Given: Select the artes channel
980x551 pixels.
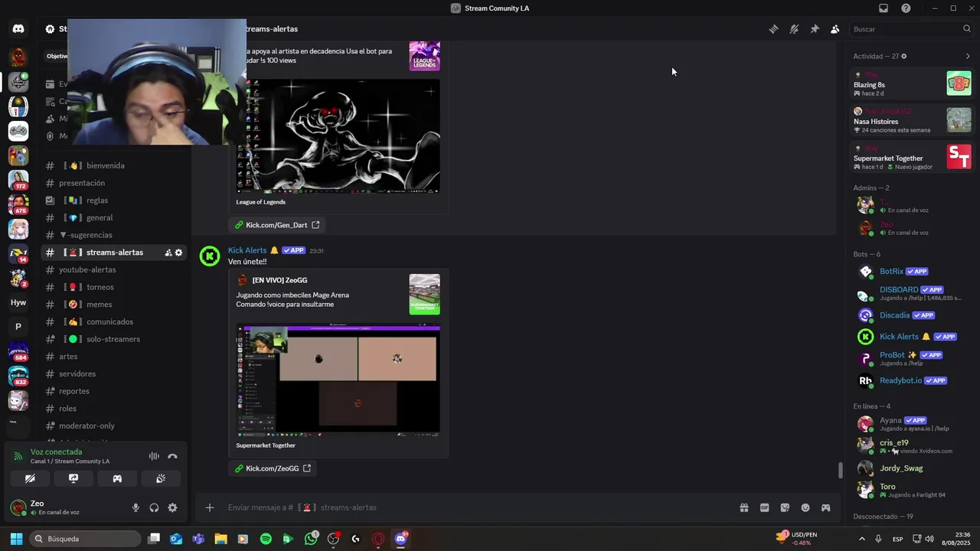Looking at the screenshot, I should [x=113, y=357].
